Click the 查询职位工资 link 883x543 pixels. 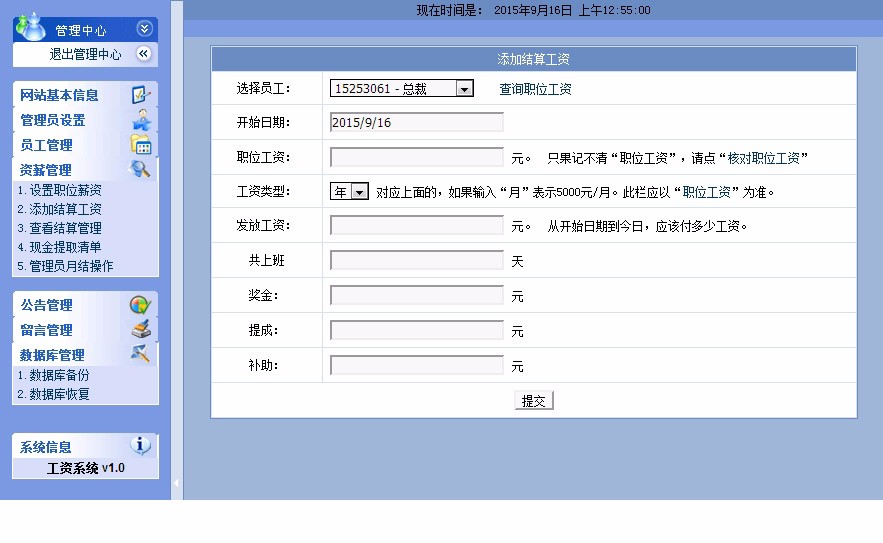pyautogui.click(x=535, y=89)
